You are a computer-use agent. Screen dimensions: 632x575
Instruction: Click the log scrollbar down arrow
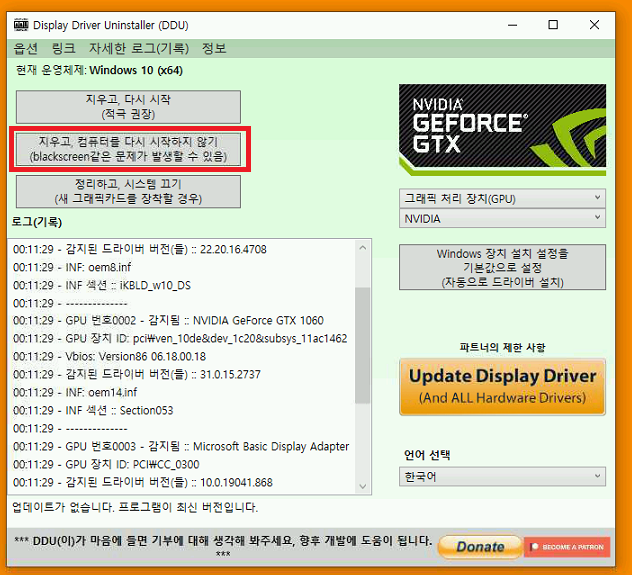363,486
